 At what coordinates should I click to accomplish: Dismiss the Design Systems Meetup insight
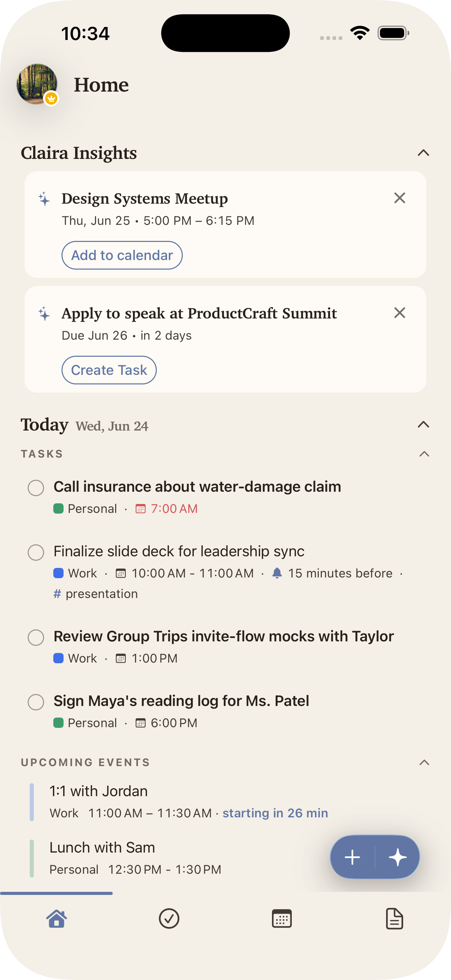point(400,198)
